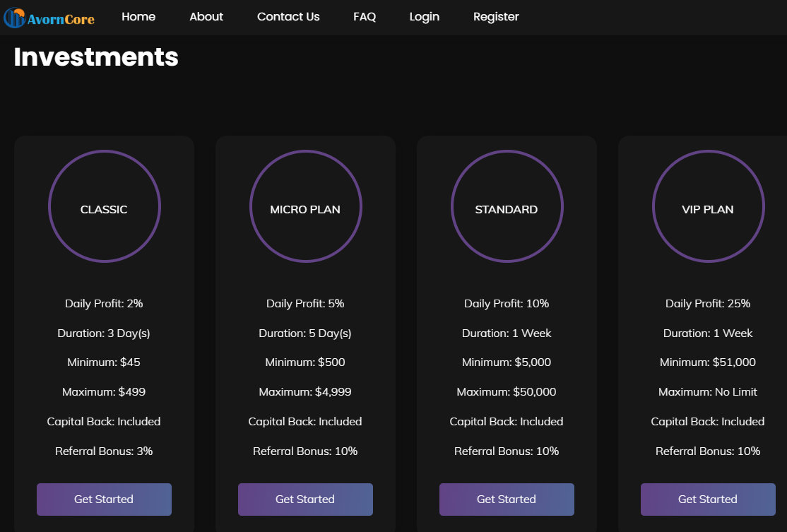Viewport: 787px width, 532px height.
Task: Click the VIP PLAN circle
Action: tap(708, 206)
